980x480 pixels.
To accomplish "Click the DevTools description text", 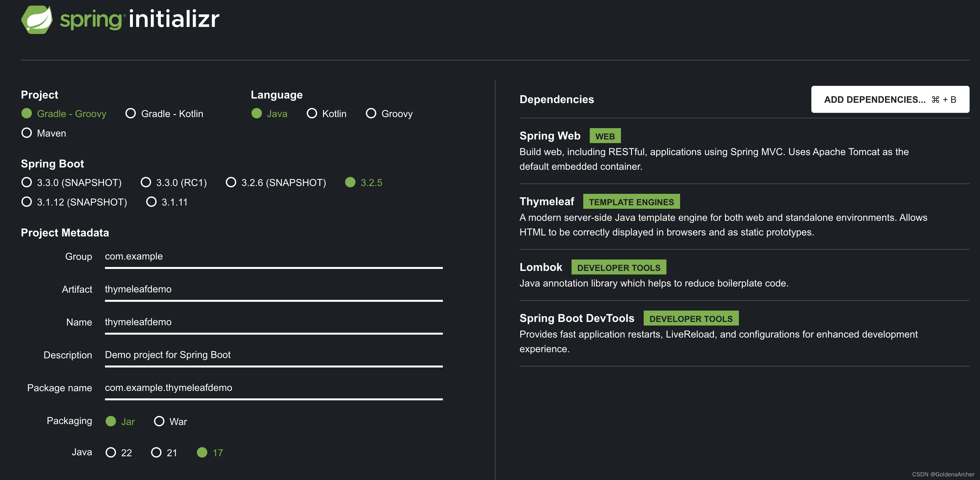I will (x=719, y=341).
